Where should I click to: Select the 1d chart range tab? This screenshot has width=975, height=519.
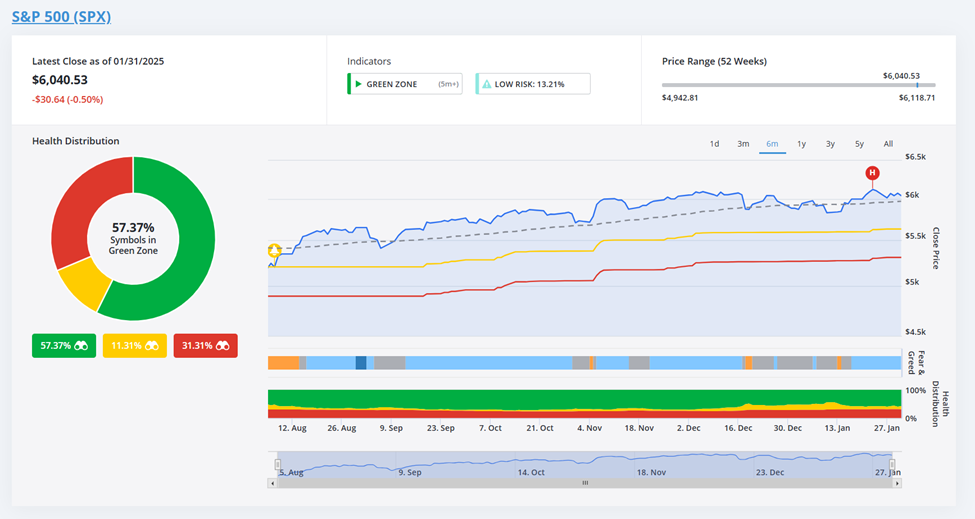(x=714, y=144)
